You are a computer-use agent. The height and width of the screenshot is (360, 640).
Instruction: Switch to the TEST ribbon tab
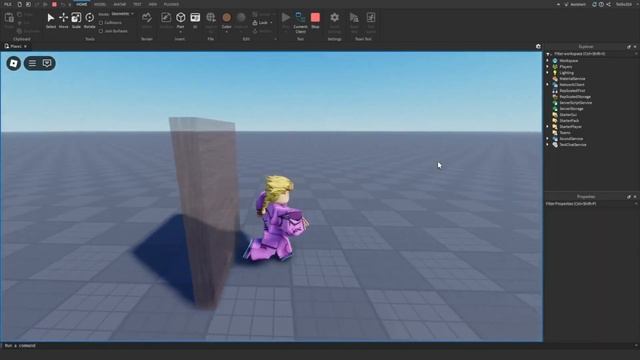pos(137,4)
